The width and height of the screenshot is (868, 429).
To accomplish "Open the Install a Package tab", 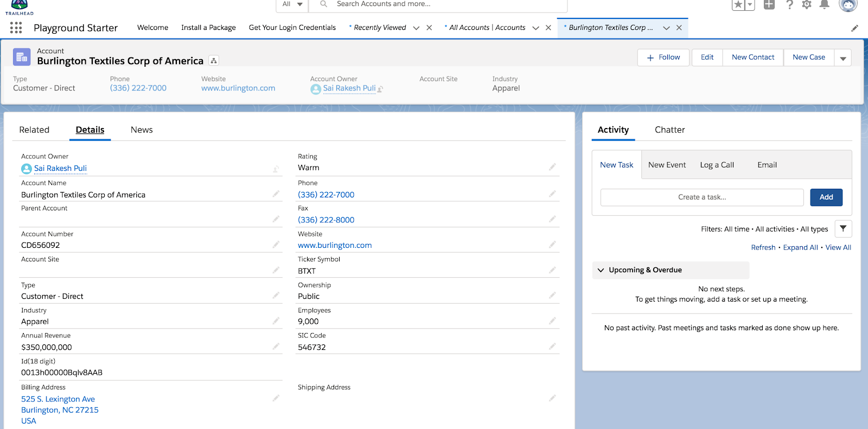I will pyautogui.click(x=208, y=28).
